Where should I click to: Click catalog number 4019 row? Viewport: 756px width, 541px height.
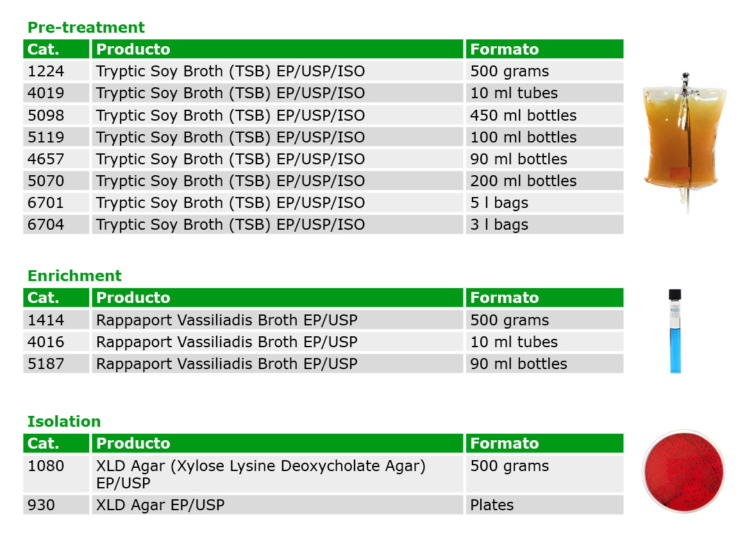pos(323,92)
